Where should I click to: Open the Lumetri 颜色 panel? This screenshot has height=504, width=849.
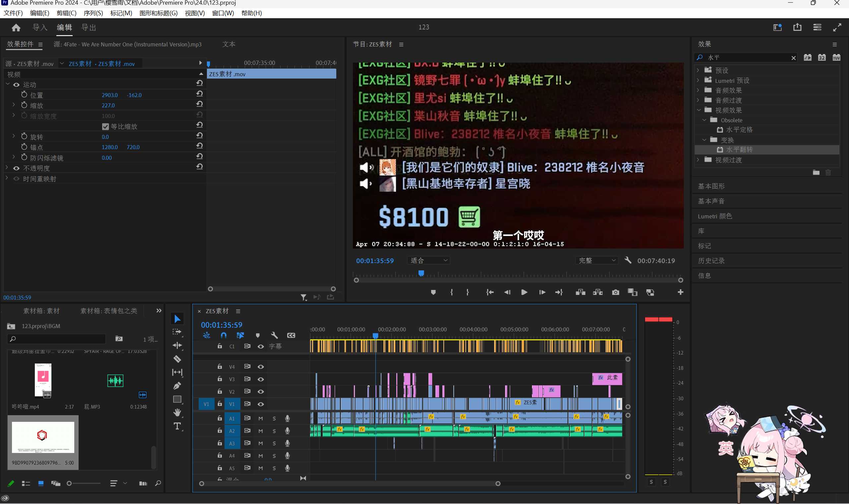click(715, 216)
